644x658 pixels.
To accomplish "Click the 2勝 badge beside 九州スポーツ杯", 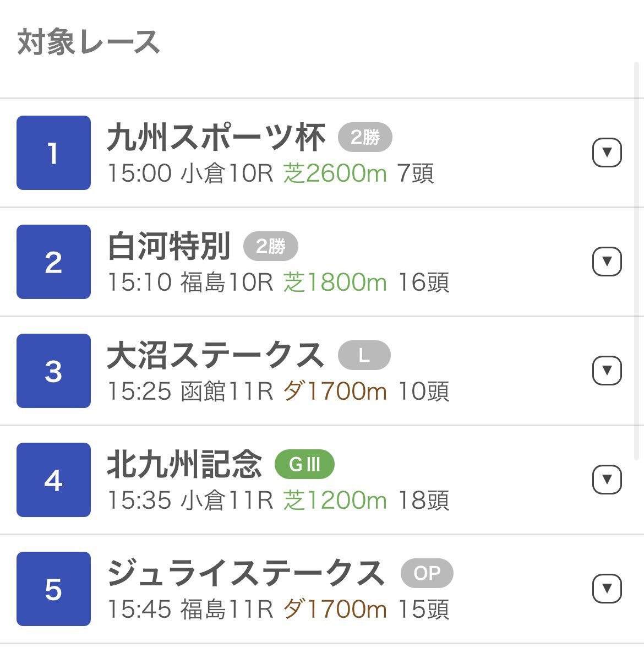I will [365, 137].
